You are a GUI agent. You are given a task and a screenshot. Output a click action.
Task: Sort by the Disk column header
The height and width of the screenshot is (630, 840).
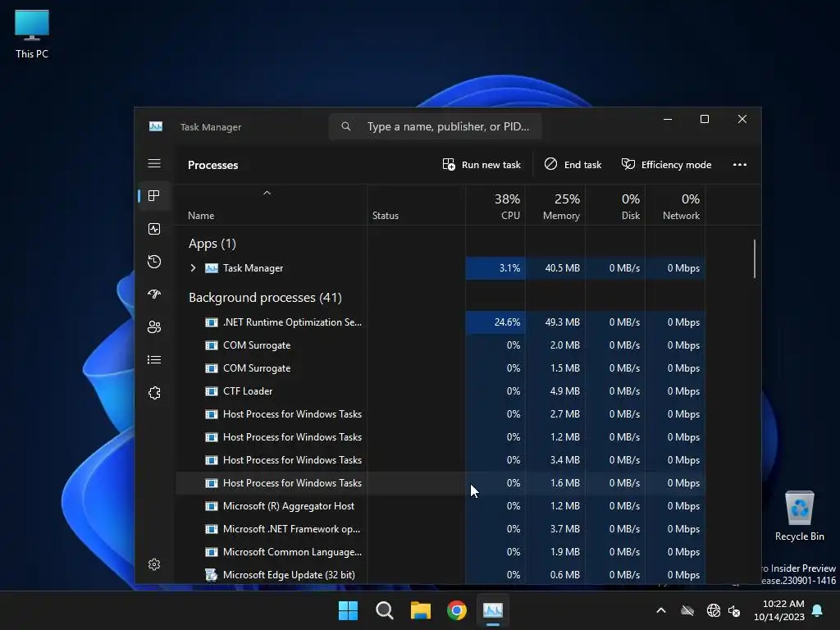click(x=615, y=206)
